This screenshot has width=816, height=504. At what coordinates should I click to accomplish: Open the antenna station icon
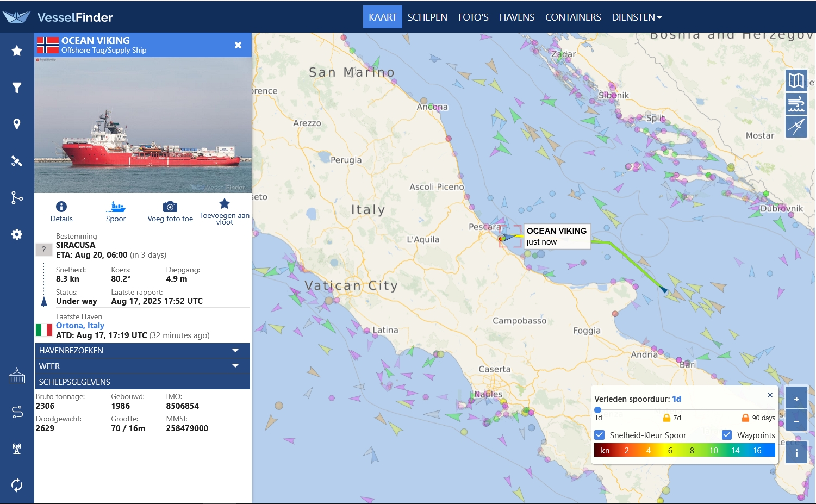coord(17,449)
